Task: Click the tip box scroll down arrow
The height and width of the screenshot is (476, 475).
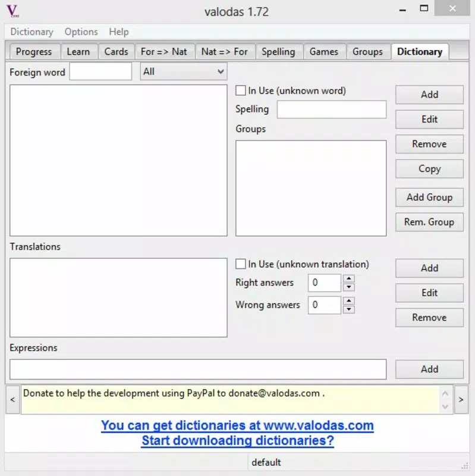Action: [x=445, y=406]
